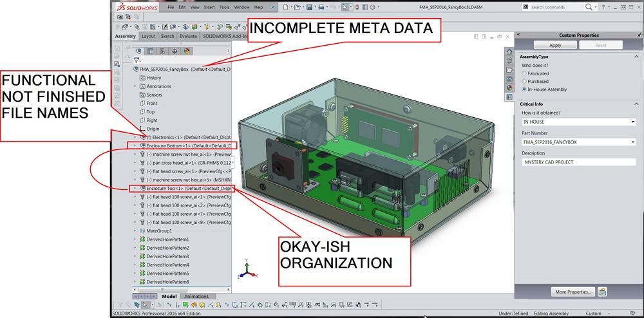This screenshot has height=318, width=644.
Task: Collapse task pane with double chevron
Action: [518, 35]
